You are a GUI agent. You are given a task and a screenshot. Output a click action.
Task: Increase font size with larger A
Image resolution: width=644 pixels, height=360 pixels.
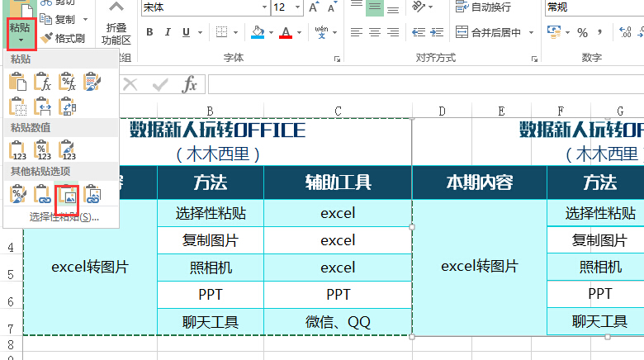pyautogui.click(x=314, y=7)
